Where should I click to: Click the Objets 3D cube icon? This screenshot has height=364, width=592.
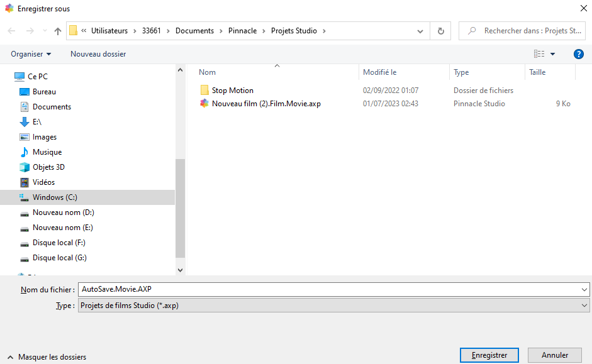click(x=24, y=167)
